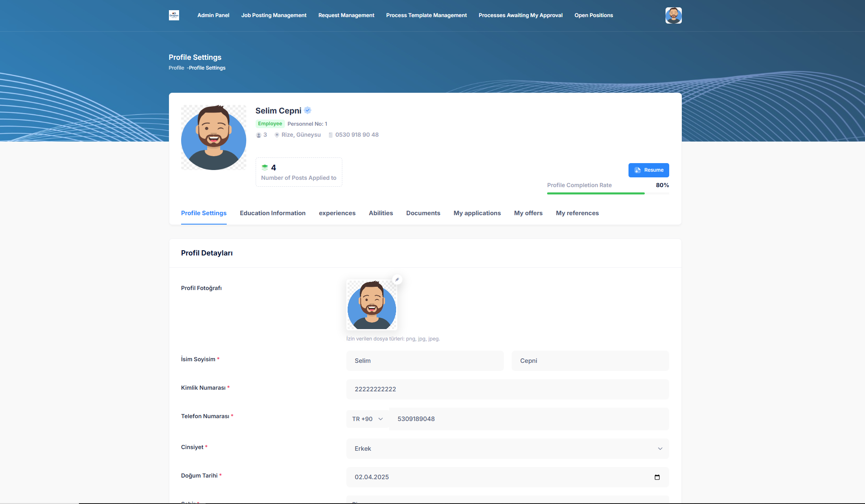
Task: Open the Cinsiyet dropdown showing Erkek
Action: click(507, 449)
